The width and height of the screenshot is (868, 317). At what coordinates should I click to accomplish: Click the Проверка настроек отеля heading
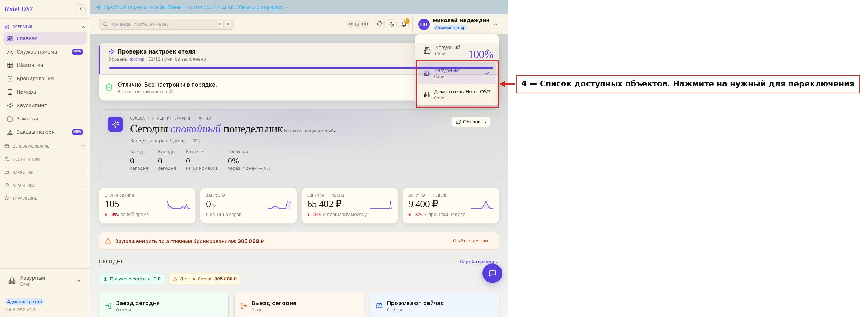(x=156, y=52)
